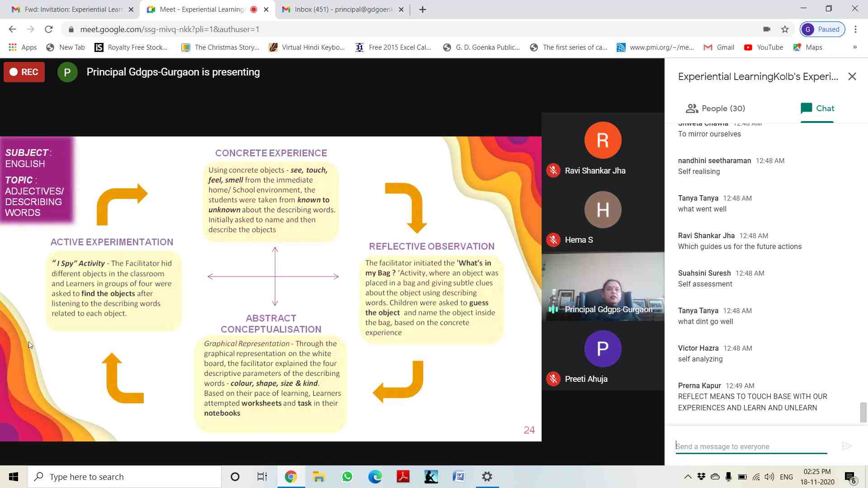The height and width of the screenshot is (488, 868).
Task: Open the Royalty Free Stock bookmark
Action: [131, 47]
